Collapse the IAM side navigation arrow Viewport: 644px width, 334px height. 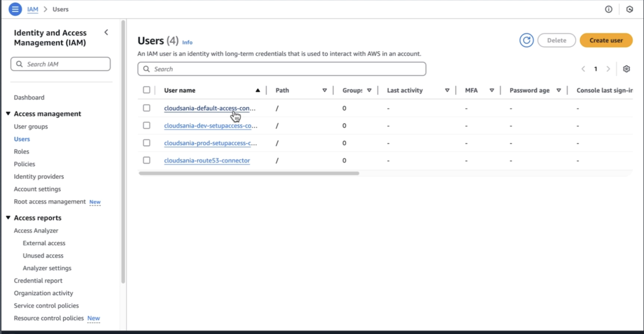point(107,32)
